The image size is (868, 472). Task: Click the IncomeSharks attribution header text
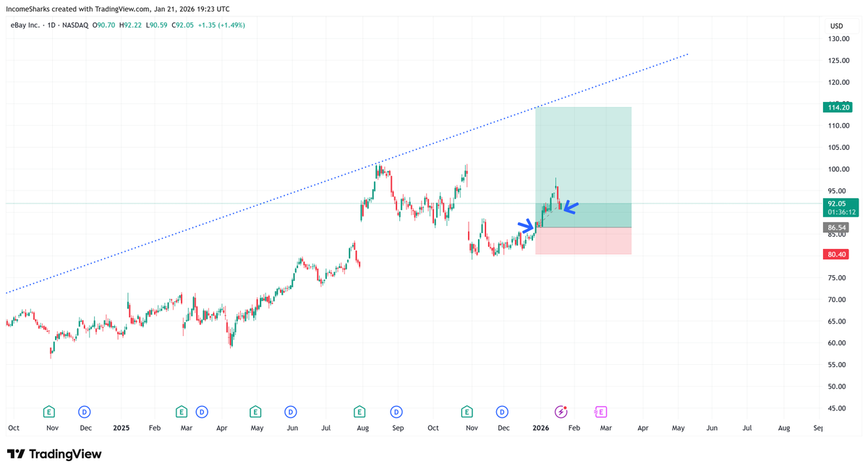tap(119, 9)
